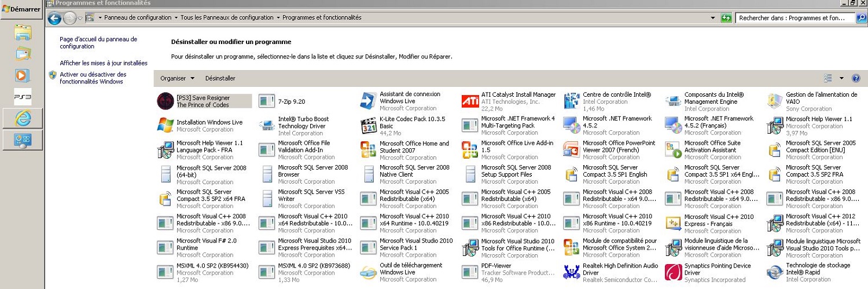The image size is (868, 289).
Task: Select the 7-Zip 9.20 icon
Action: [x=267, y=101]
